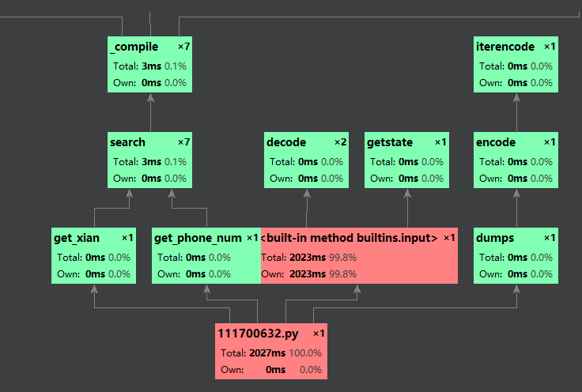Click the arrowhead entering the getstate node
582x392 pixels.
pos(407,191)
